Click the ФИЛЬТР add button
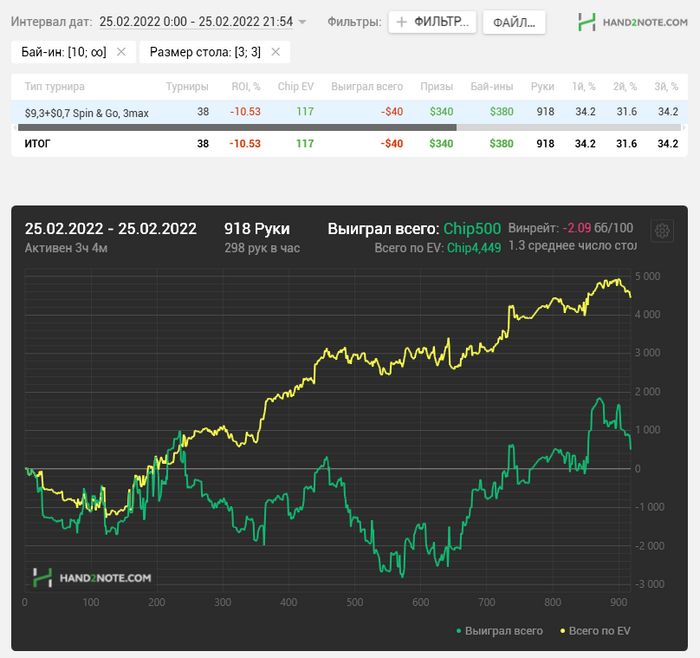Image resolution: width=700 pixels, height=658 pixels. point(432,22)
